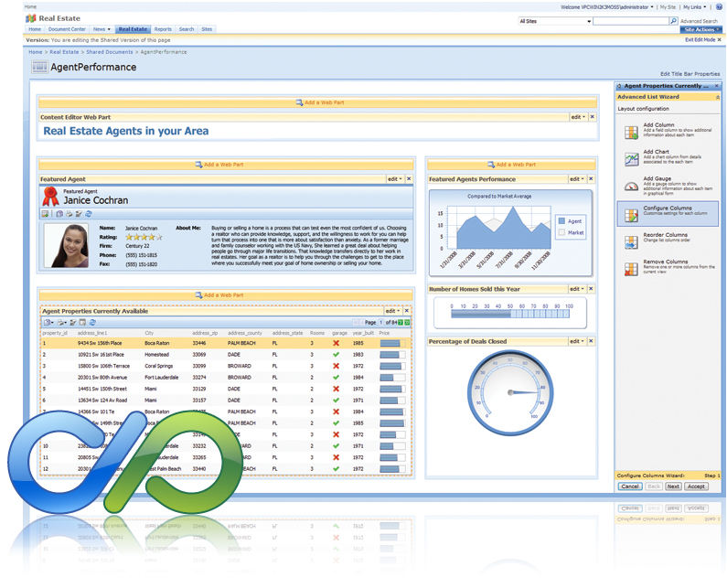Click the Add Chart wizard icon
Screen dimensions: 727x588
(631, 159)
